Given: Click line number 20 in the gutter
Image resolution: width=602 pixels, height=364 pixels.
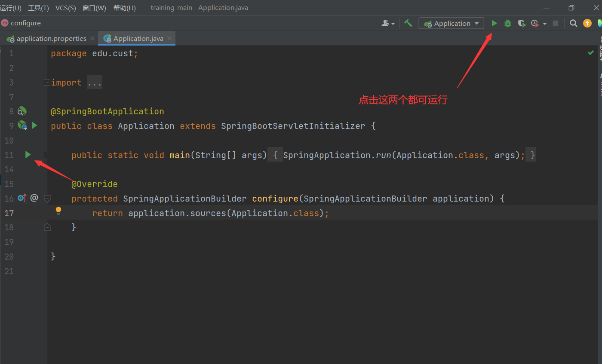Looking at the screenshot, I should (9, 257).
